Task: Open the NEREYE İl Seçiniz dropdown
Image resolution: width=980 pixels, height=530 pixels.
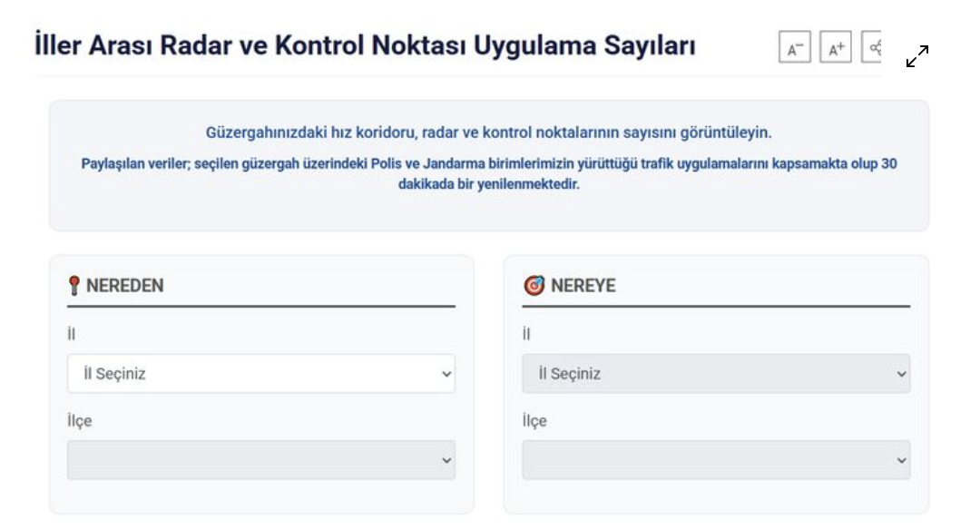Action: (x=715, y=374)
